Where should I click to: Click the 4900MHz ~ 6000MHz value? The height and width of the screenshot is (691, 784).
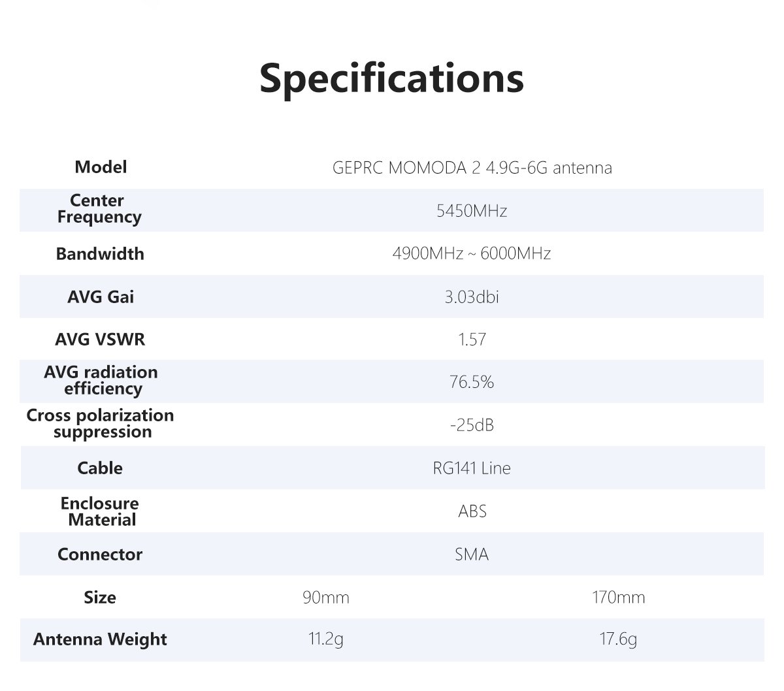click(472, 253)
